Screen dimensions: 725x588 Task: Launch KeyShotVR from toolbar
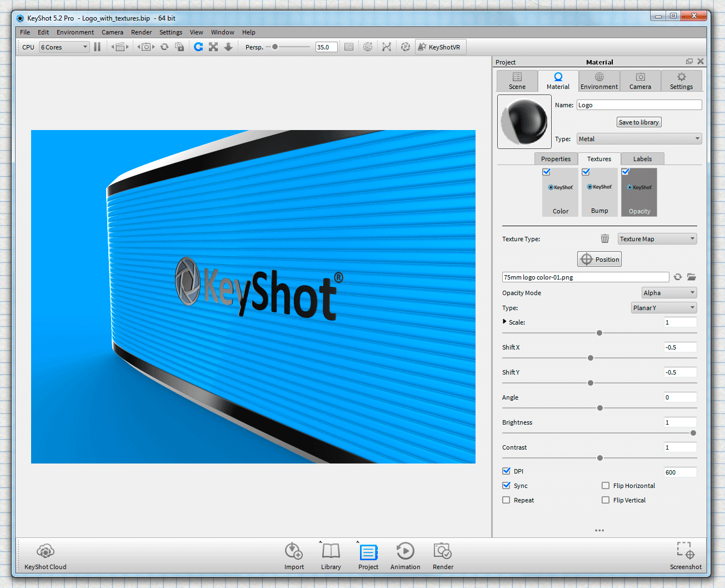coord(441,47)
